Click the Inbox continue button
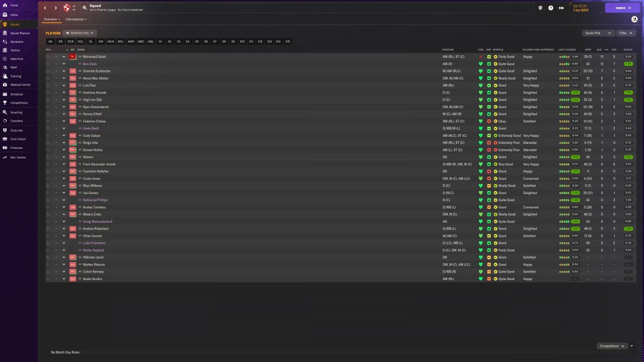The width and height of the screenshot is (644, 362). [x=623, y=8]
